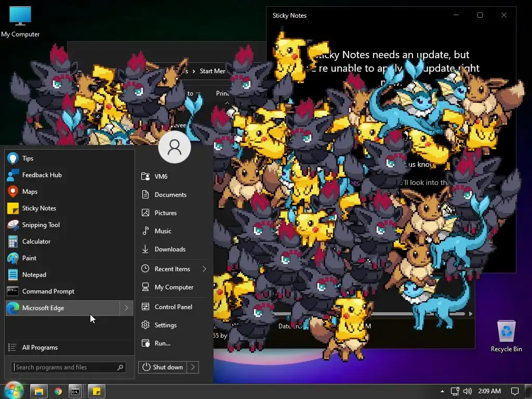The height and width of the screenshot is (399, 532).
Task: Maximize the Sticky Notes window
Action: [x=480, y=15]
